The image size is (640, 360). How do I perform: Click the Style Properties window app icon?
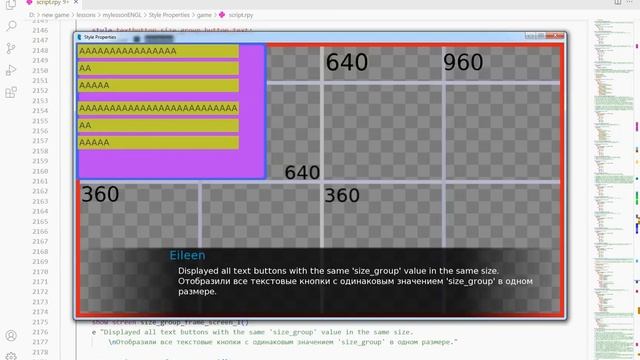pyautogui.click(x=79, y=37)
